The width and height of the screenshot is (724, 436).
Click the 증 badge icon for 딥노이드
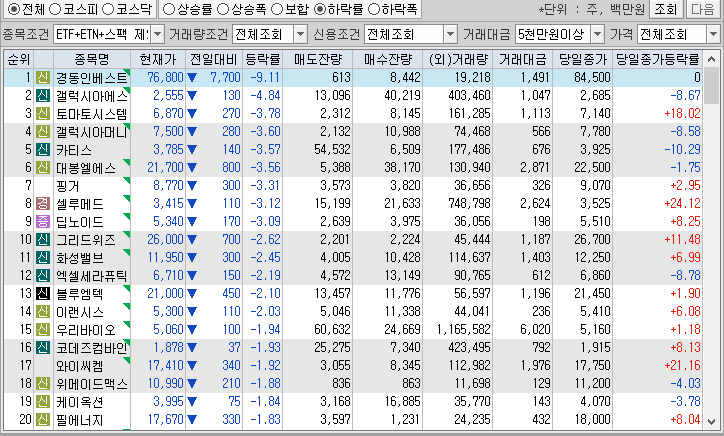(x=43, y=222)
